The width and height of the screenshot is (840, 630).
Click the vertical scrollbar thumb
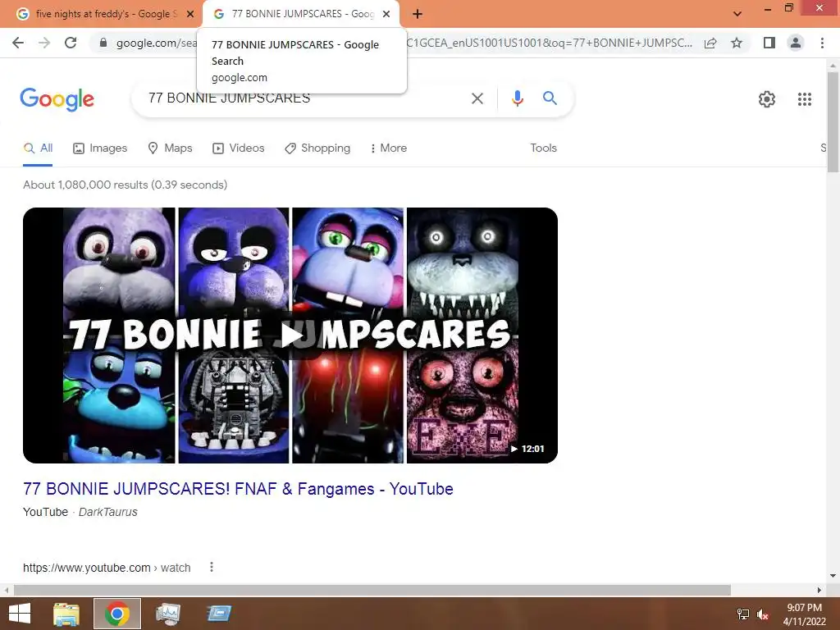[x=833, y=122]
